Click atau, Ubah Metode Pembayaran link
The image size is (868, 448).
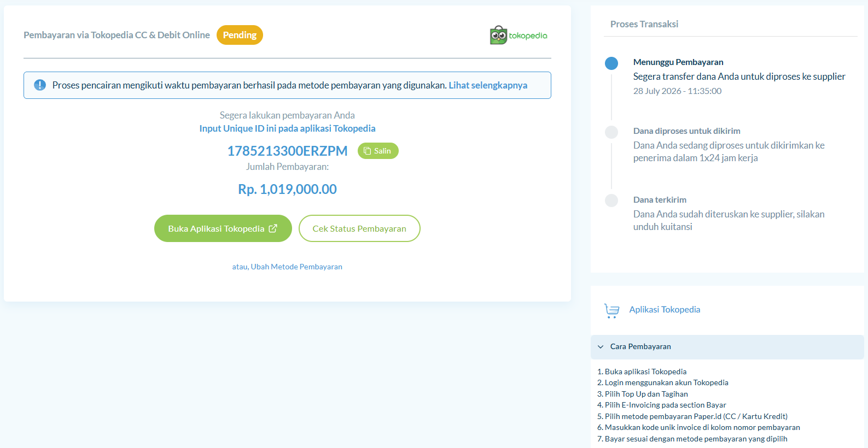[287, 267]
